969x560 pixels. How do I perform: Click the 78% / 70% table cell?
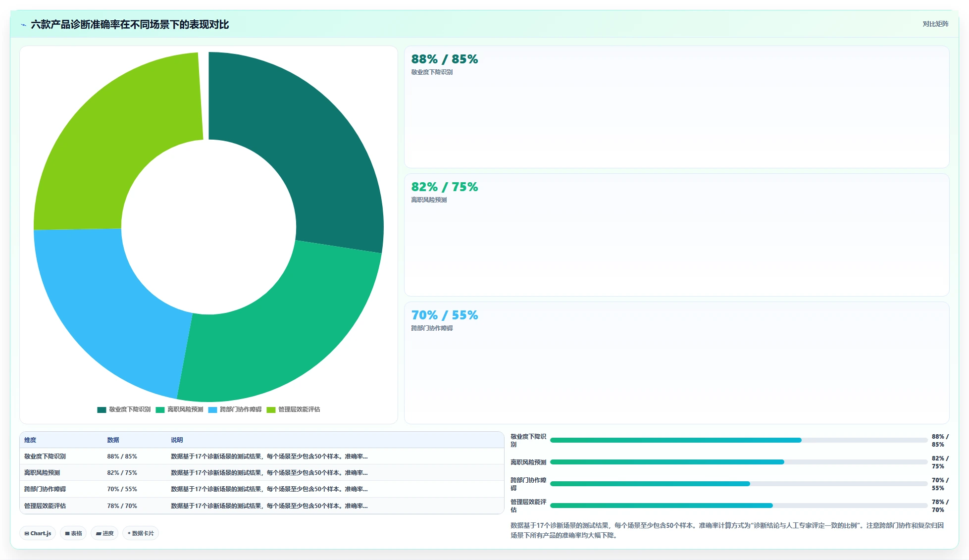click(122, 506)
